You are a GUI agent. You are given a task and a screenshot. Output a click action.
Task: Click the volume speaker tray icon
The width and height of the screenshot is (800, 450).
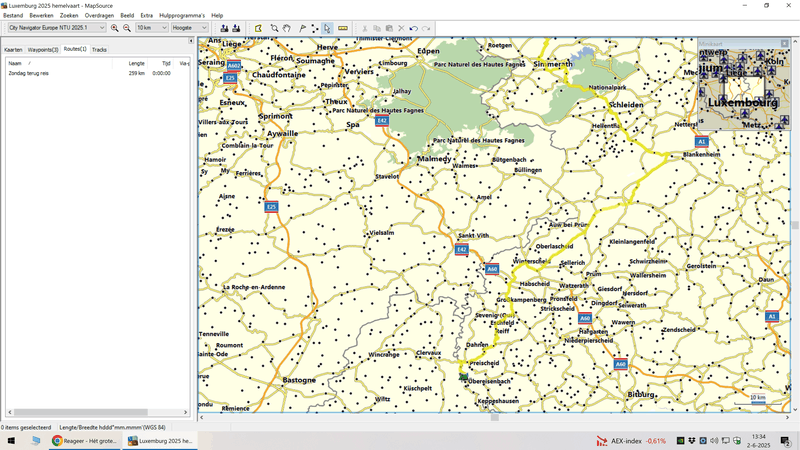[x=714, y=440]
